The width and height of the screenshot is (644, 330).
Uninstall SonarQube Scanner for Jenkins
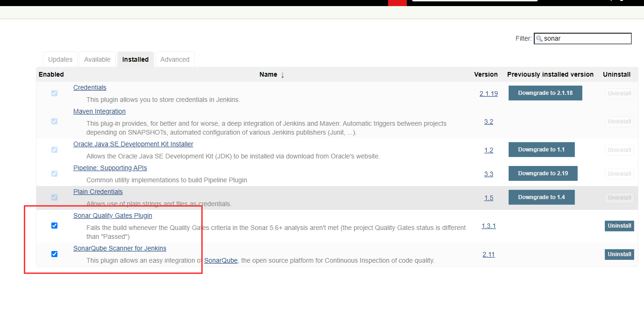coord(619,254)
